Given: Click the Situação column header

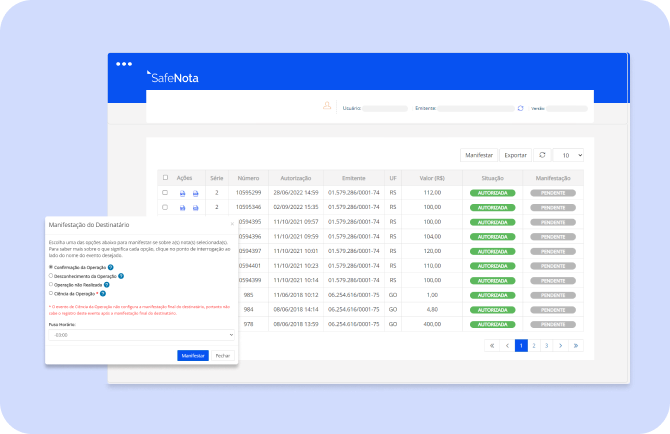Looking at the screenshot, I should (x=492, y=178).
